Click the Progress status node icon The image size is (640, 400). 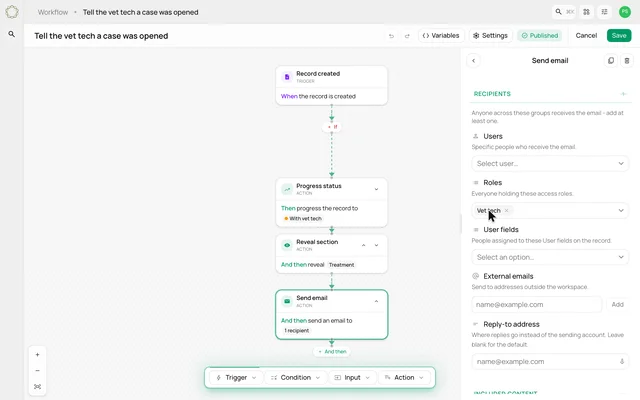point(287,189)
